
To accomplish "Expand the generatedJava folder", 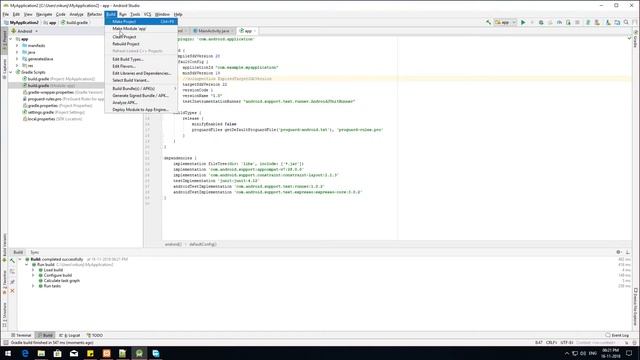I will (x=18, y=59).
